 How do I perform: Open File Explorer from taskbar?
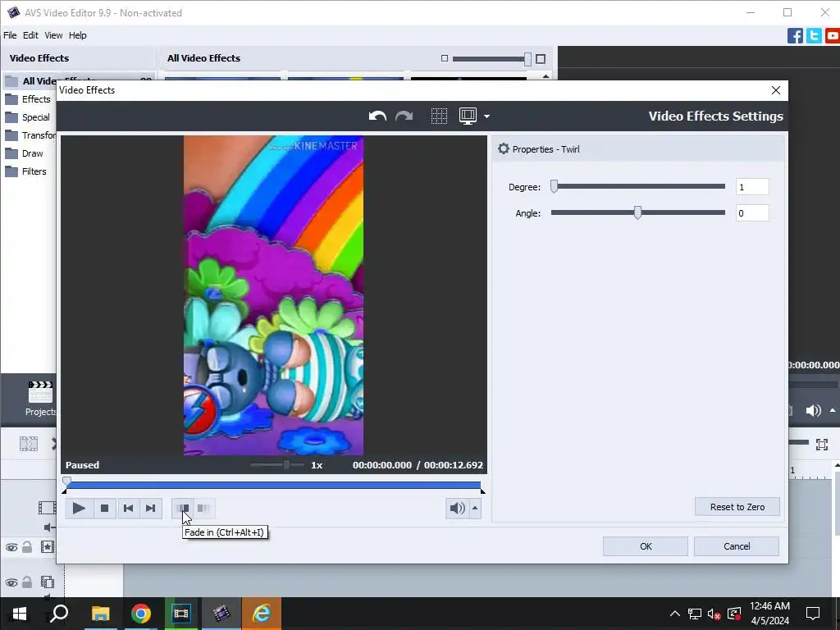pyautogui.click(x=100, y=614)
